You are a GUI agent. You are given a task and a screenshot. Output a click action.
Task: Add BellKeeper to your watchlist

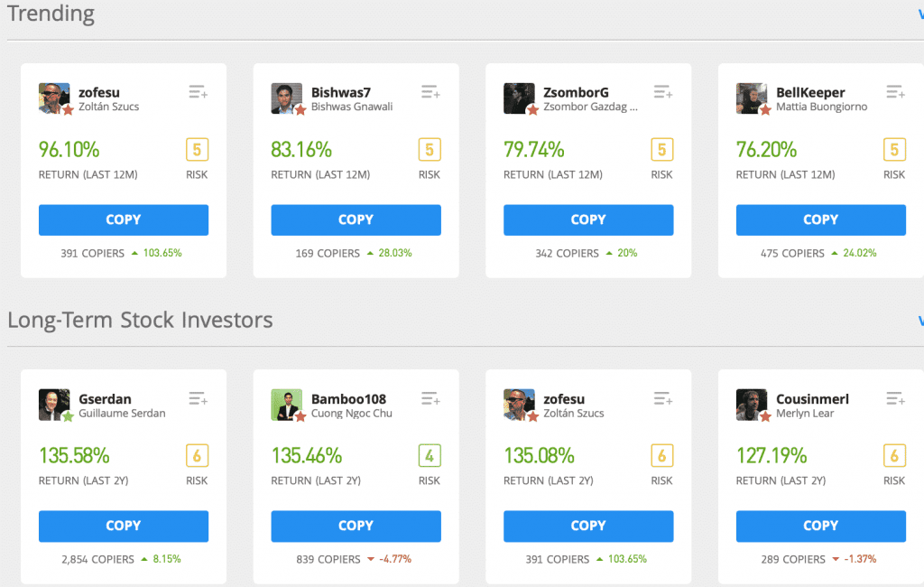pos(895,92)
